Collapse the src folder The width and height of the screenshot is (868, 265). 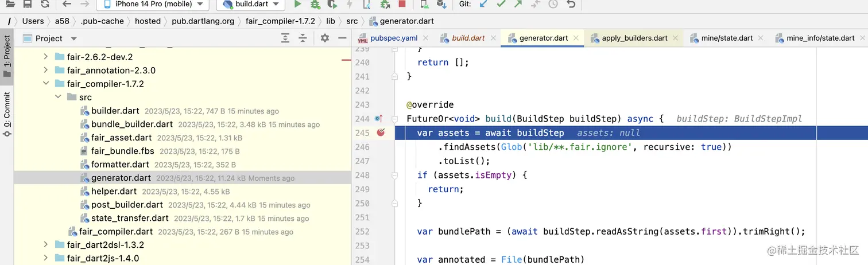58,97
